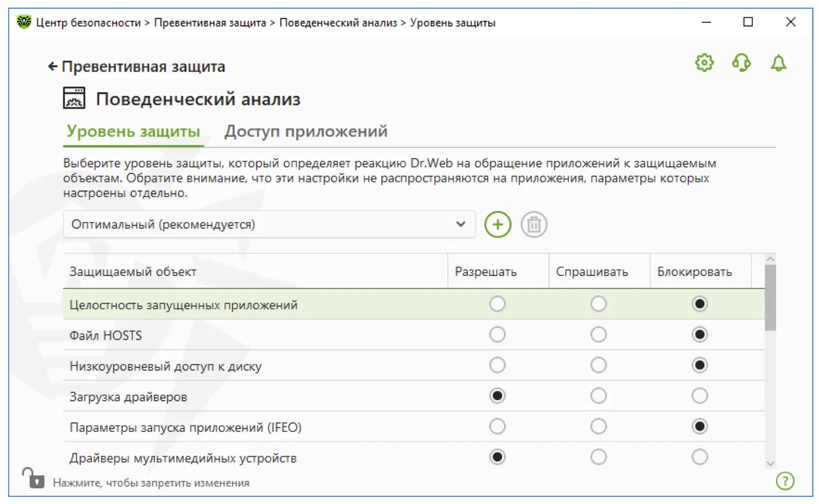Click the Нажмите, чтобы запретить изменения text

tap(151, 483)
